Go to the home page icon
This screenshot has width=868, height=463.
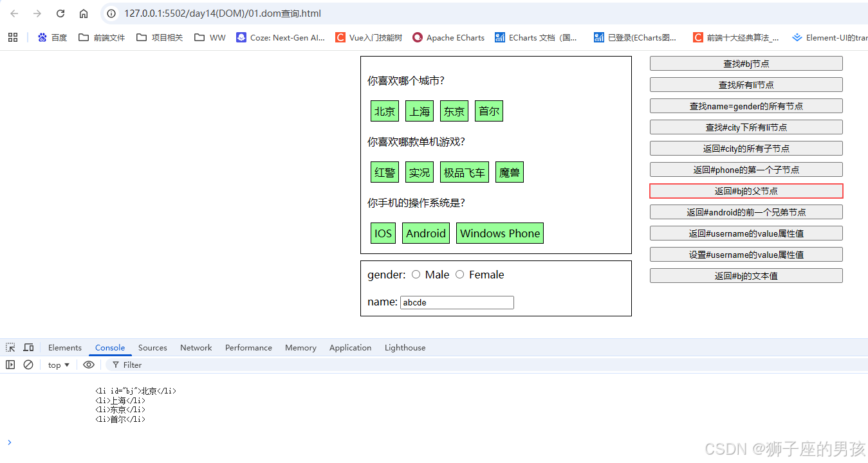click(84, 14)
